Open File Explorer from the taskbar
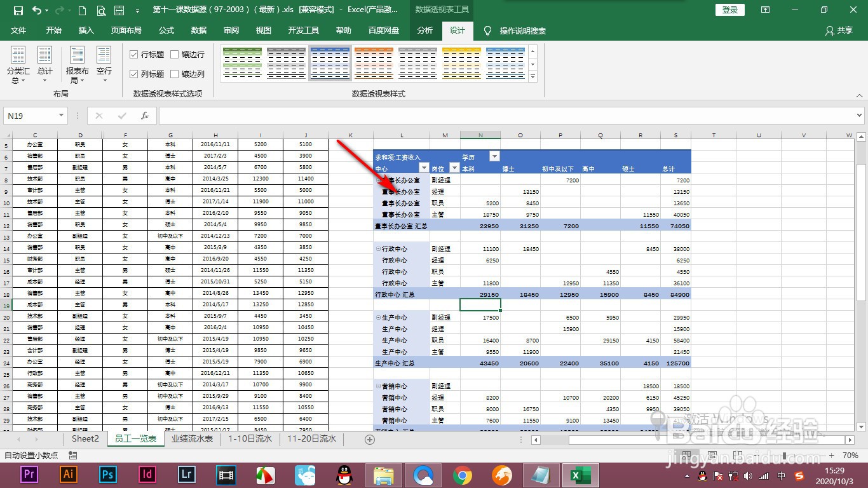Screen dimensions: 868x488 coord(384,475)
